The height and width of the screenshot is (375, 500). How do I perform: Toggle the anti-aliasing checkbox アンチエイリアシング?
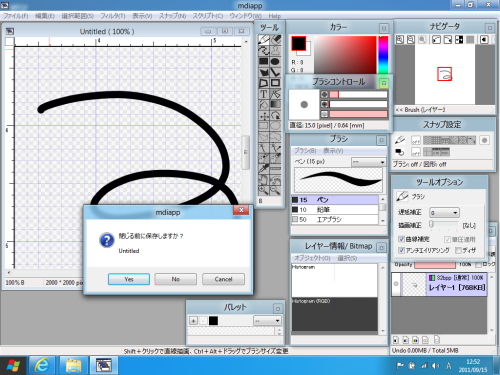[402, 250]
